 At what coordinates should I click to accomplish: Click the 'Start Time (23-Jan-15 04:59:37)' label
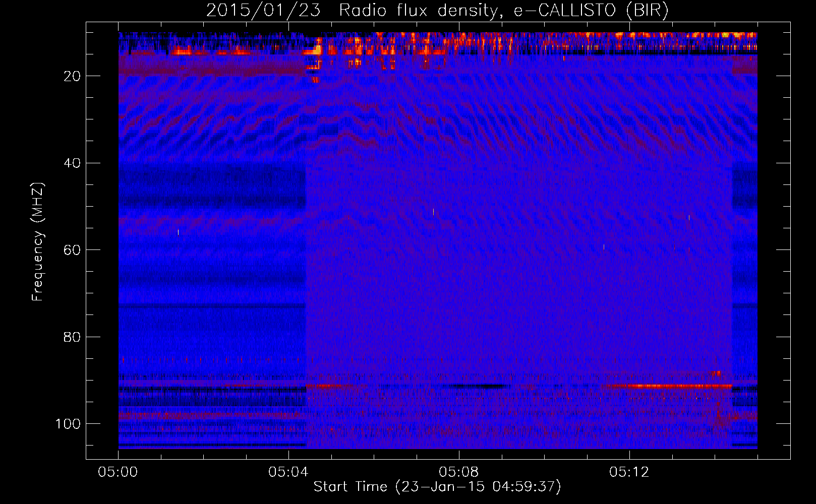[437, 487]
